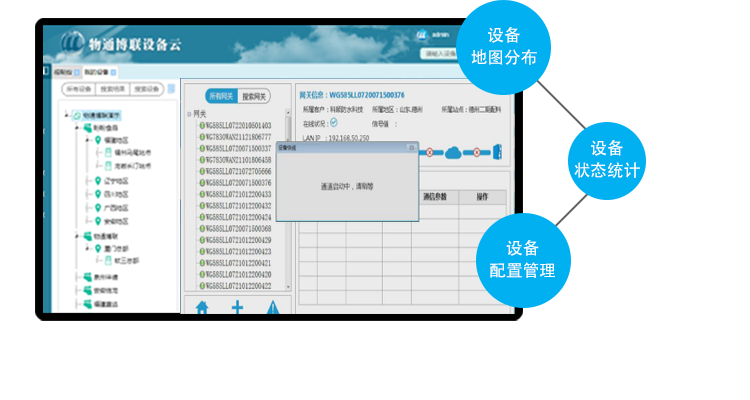750x400 pixels.
Task: Expand the 福建地区 tree node
Action: click(x=87, y=141)
